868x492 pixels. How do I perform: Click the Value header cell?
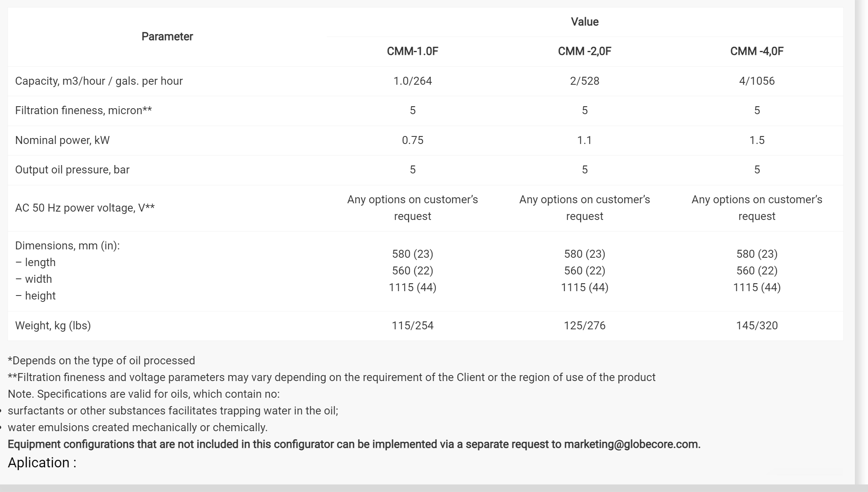tap(584, 22)
